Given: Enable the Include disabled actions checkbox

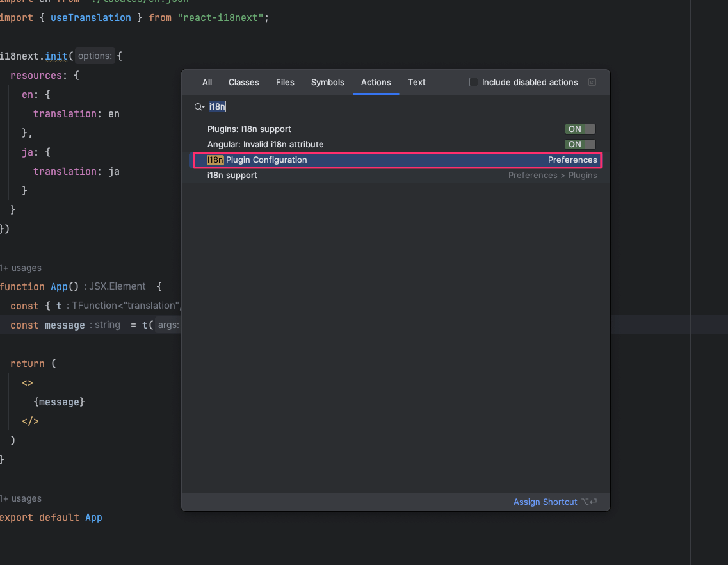Looking at the screenshot, I should tap(474, 83).
